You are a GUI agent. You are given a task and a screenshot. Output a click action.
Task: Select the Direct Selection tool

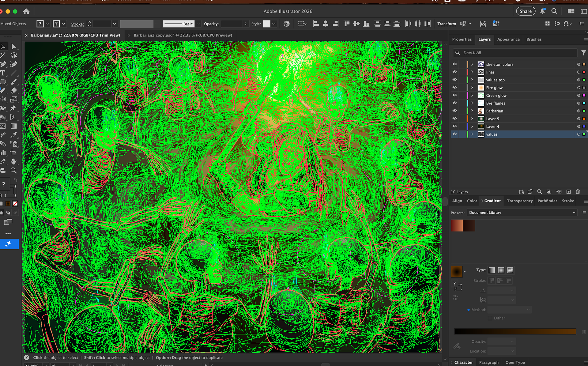point(14,47)
